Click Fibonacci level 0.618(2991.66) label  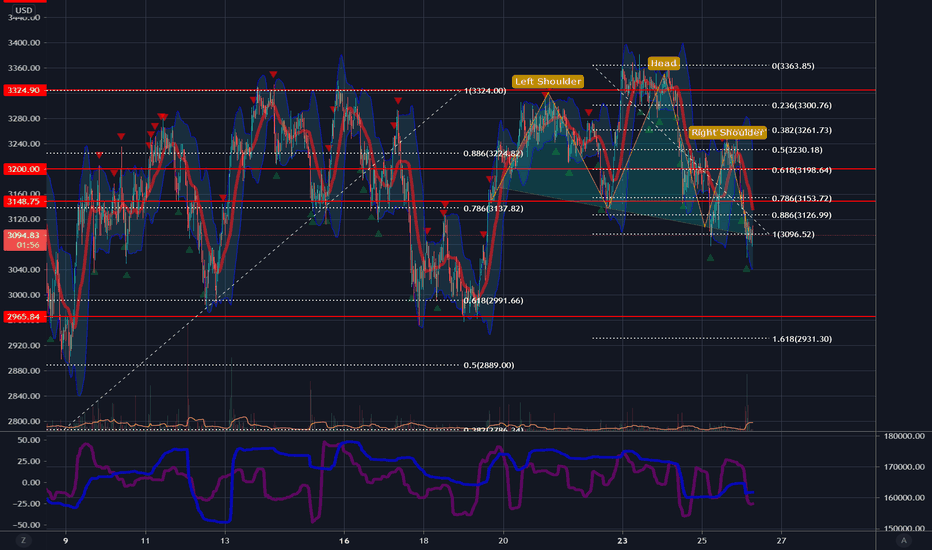click(x=493, y=301)
